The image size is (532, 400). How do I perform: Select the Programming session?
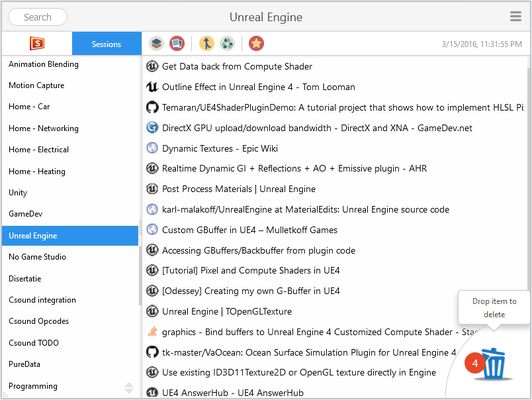[70, 386]
